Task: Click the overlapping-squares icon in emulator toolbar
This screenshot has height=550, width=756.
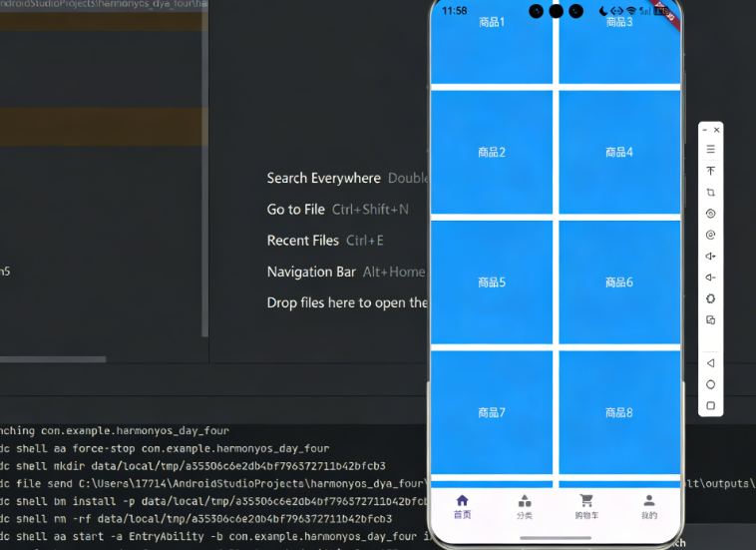Action: [x=711, y=319]
